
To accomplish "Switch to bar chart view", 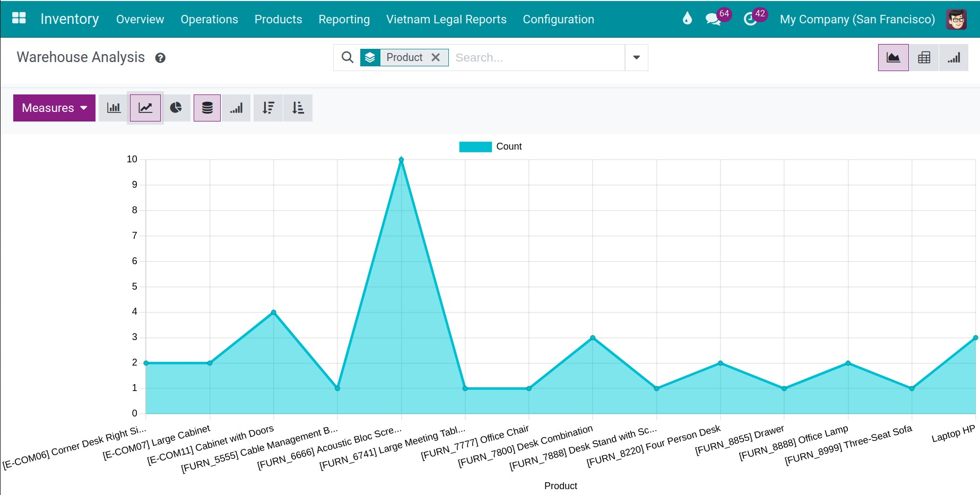I will 112,108.
